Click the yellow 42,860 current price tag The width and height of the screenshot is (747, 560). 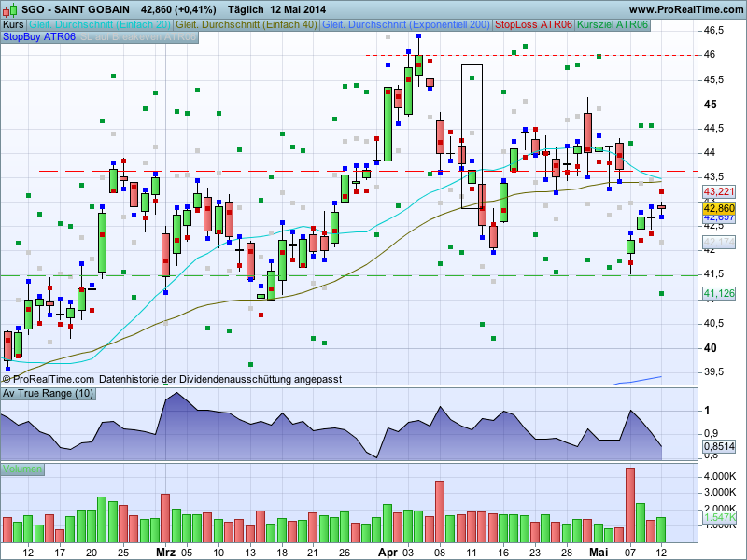719,208
